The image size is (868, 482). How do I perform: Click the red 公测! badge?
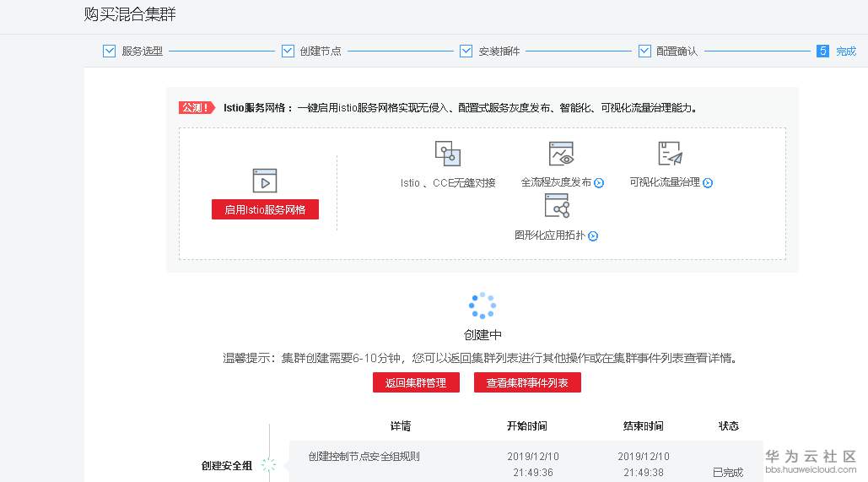[x=197, y=107]
